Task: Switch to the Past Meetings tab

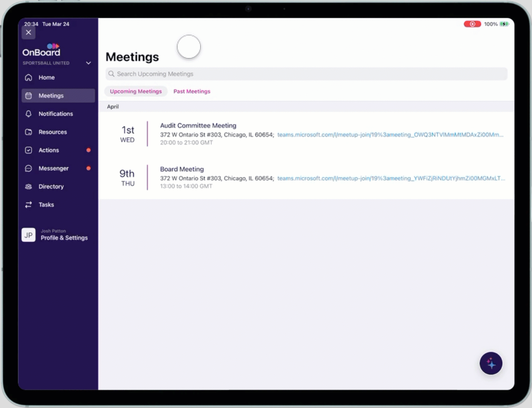Action: (192, 91)
